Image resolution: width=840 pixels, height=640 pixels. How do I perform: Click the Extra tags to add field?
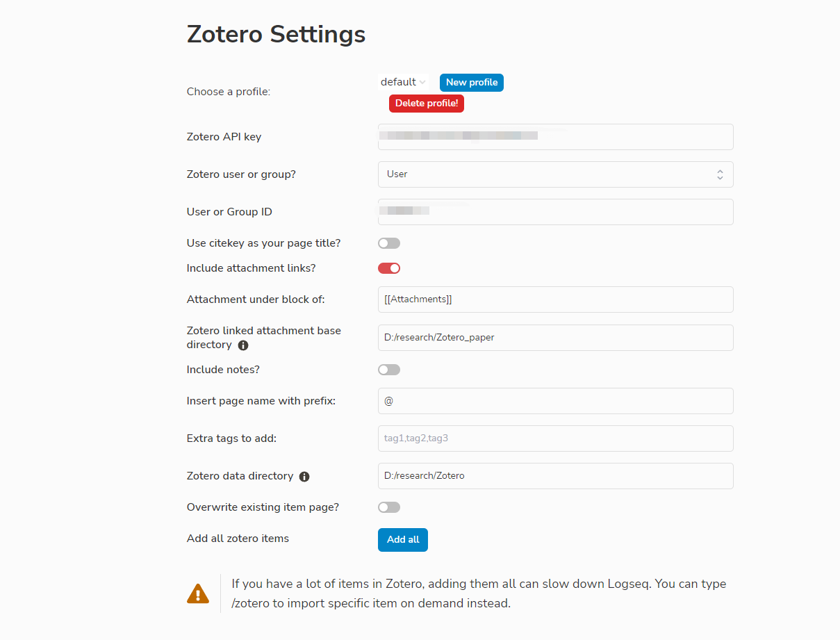554,438
